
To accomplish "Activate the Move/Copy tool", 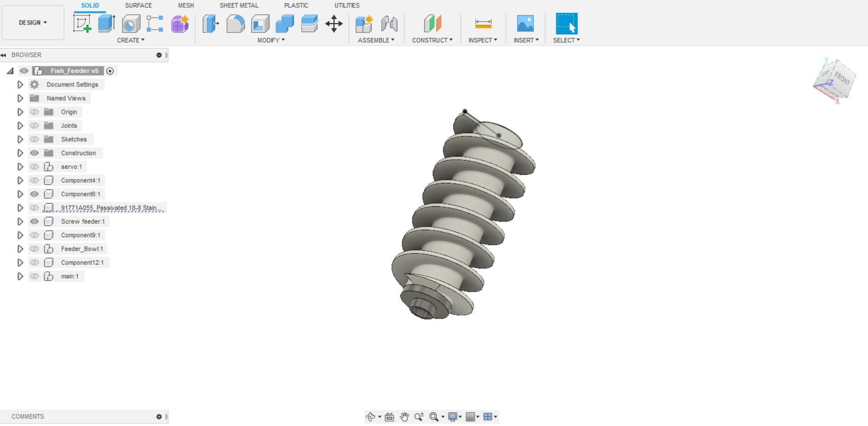I will point(334,23).
